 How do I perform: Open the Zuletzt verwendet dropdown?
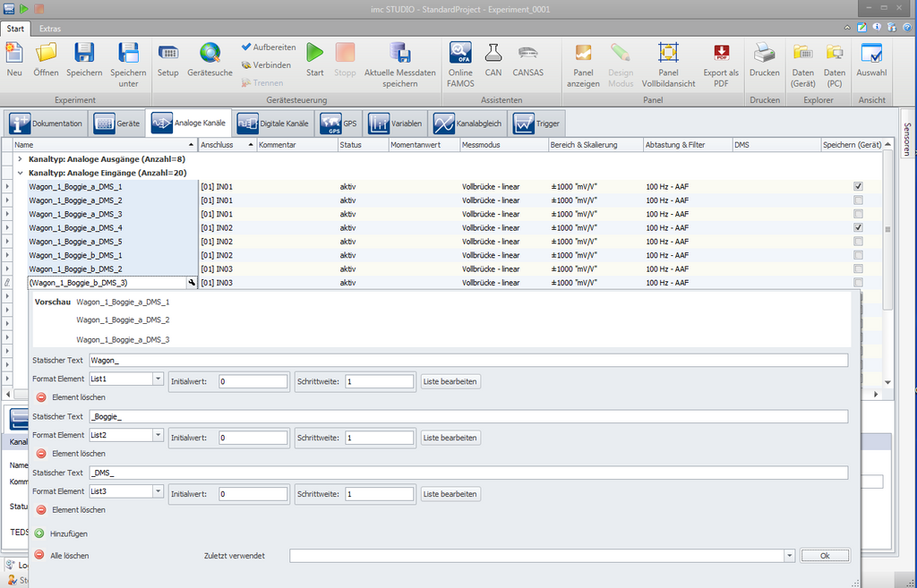point(789,556)
